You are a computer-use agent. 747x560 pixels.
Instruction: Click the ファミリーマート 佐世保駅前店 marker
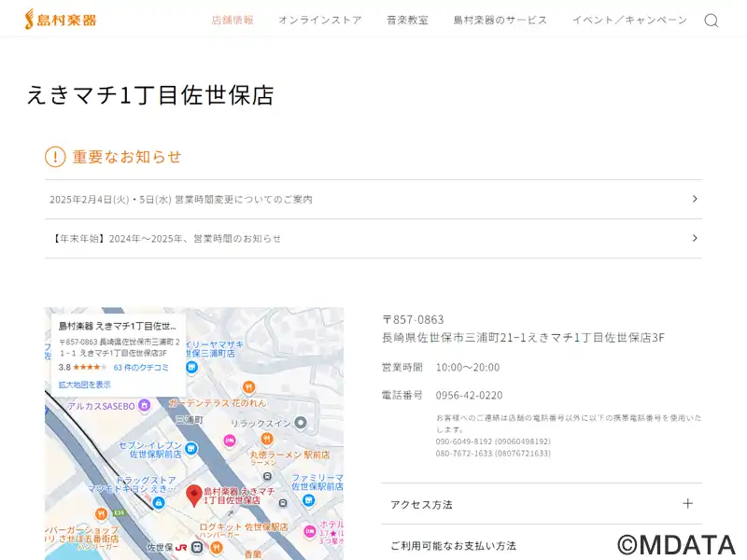[x=309, y=500]
